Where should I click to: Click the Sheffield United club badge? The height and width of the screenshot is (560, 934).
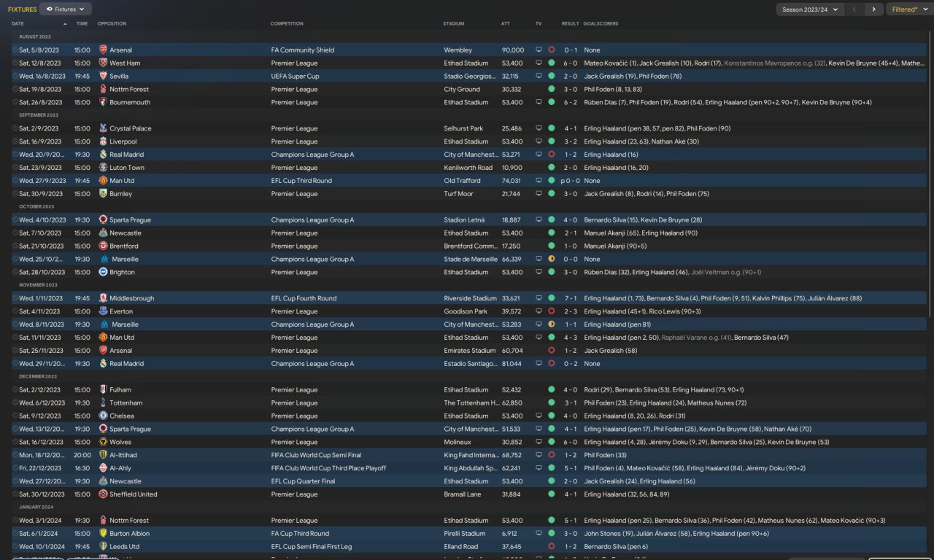pyautogui.click(x=103, y=494)
